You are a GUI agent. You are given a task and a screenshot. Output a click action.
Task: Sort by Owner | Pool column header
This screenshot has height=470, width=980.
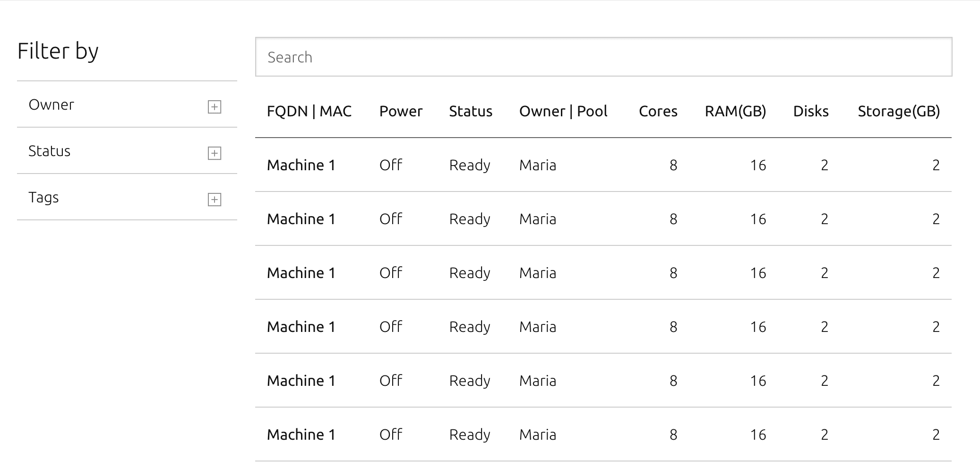(x=563, y=111)
